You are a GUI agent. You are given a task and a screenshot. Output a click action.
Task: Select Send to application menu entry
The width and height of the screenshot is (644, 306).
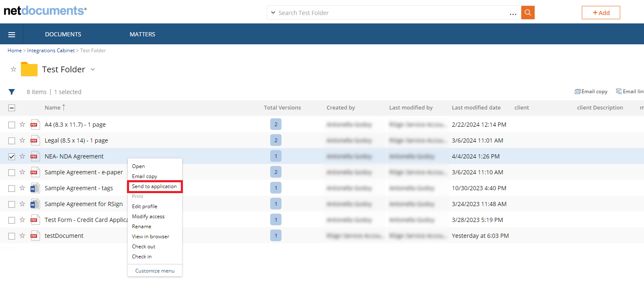pos(155,186)
